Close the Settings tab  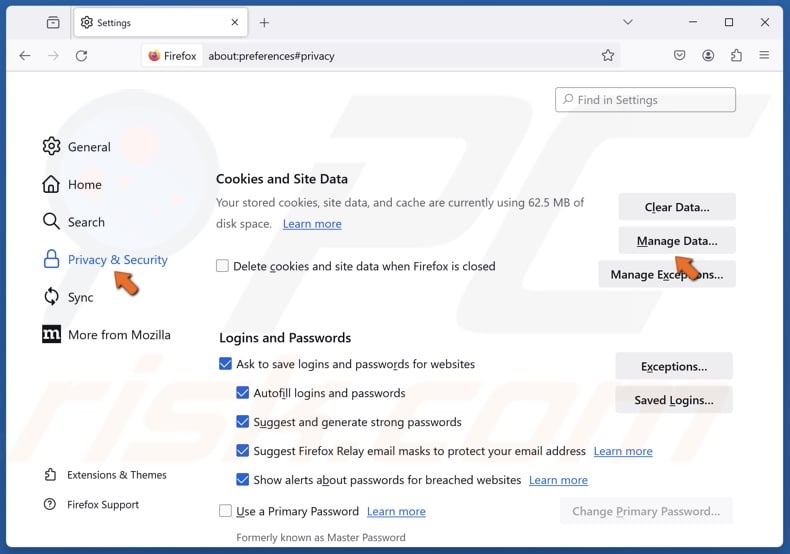coord(234,23)
